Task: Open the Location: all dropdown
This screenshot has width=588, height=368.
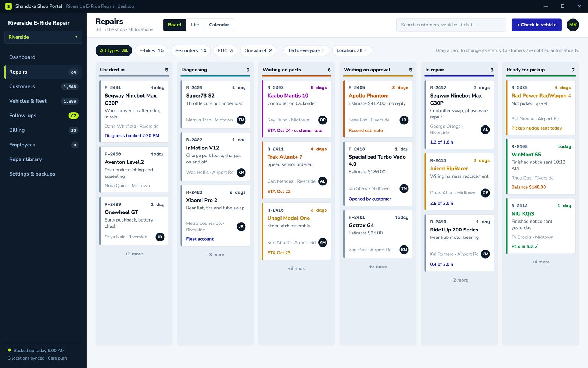Action: click(352, 50)
